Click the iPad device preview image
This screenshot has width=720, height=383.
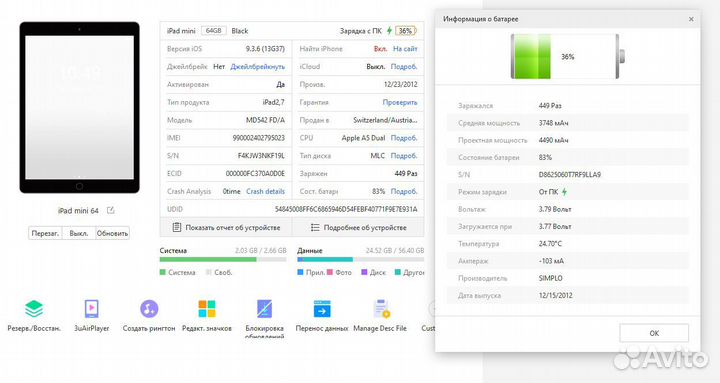(x=79, y=107)
